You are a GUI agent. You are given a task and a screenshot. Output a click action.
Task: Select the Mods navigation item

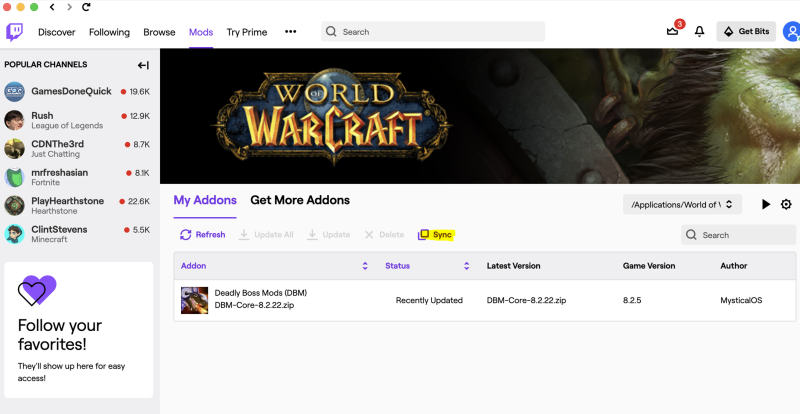point(201,32)
